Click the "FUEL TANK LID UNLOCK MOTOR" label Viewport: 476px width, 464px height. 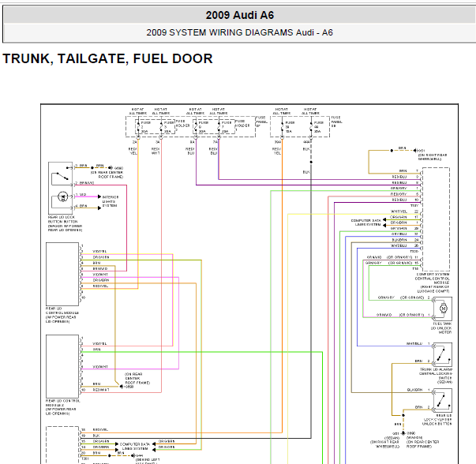tap(441, 328)
